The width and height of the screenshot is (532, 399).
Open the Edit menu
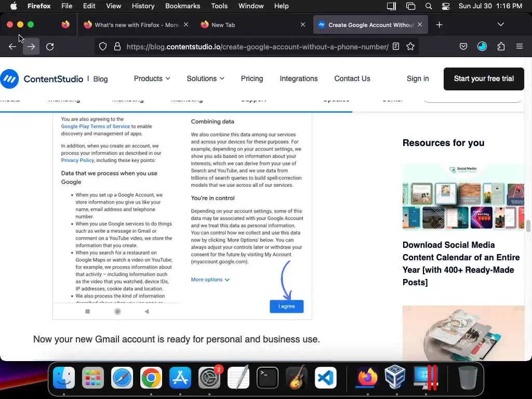point(89,6)
